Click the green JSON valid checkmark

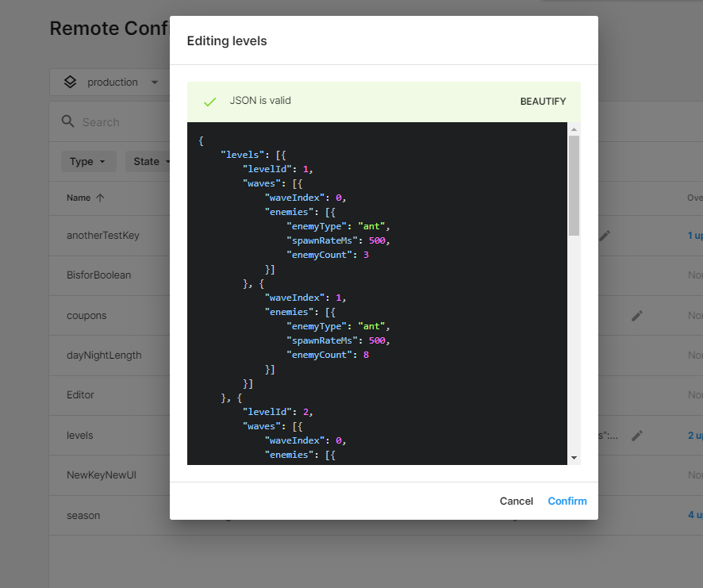pos(209,101)
